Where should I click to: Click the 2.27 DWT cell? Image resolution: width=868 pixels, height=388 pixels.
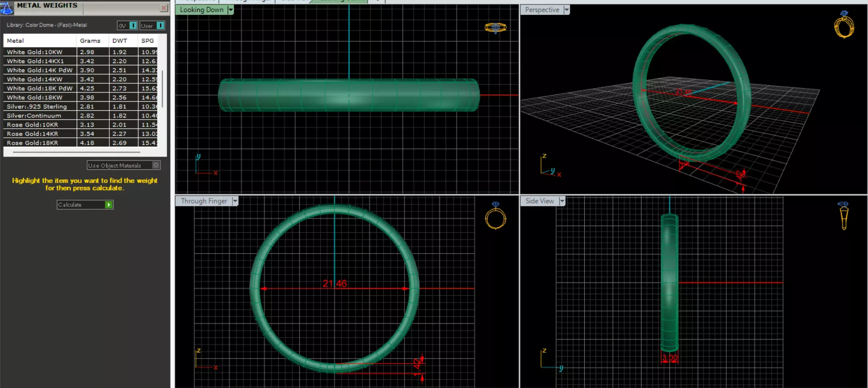point(123,133)
